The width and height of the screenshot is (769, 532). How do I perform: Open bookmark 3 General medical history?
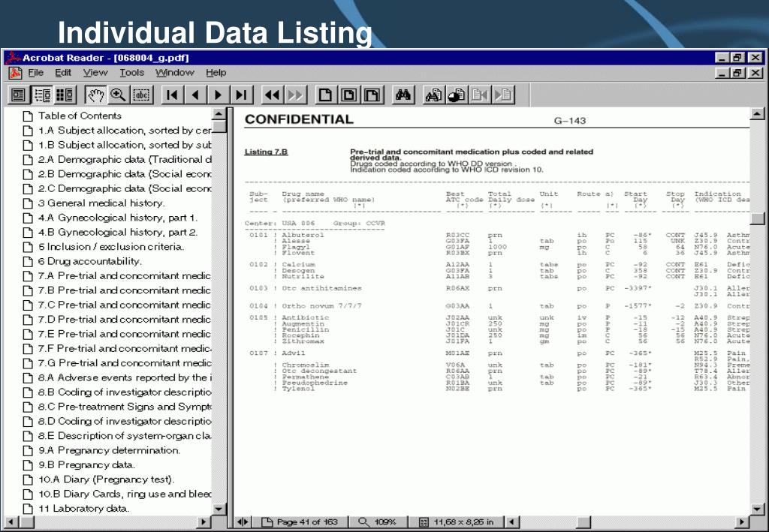[x=101, y=203]
